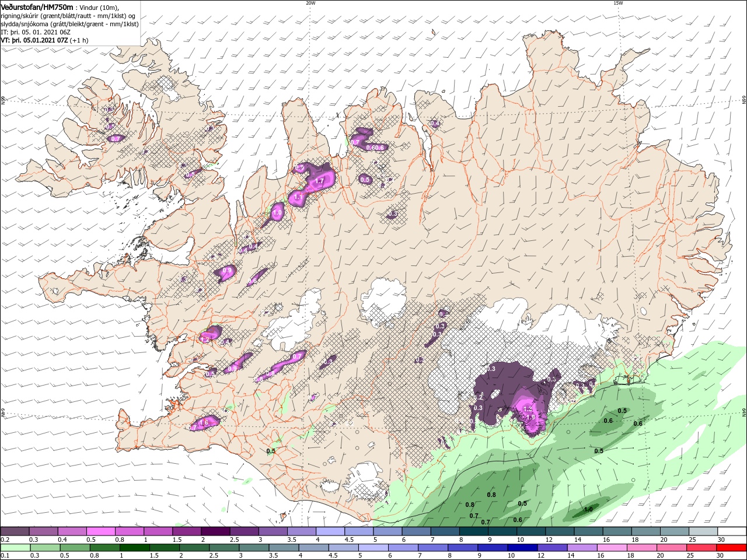This screenshot has height=560, width=747.
Task: Select the 'IT: þri. 05. 01. 2021 06Z' line
Action: click(36, 32)
